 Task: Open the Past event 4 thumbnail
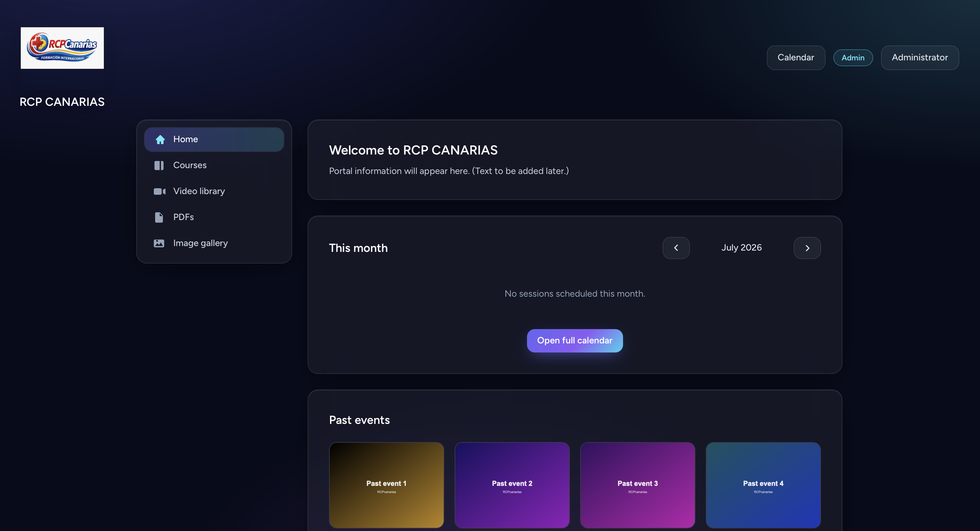pyautogui.click(x=763, y=485)
